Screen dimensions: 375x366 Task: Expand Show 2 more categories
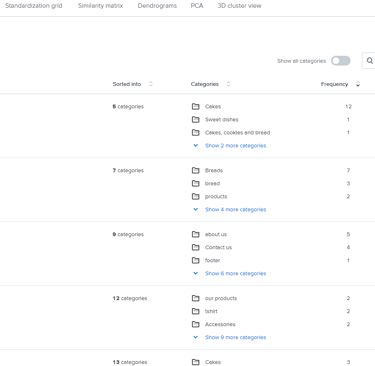(235, 146)
